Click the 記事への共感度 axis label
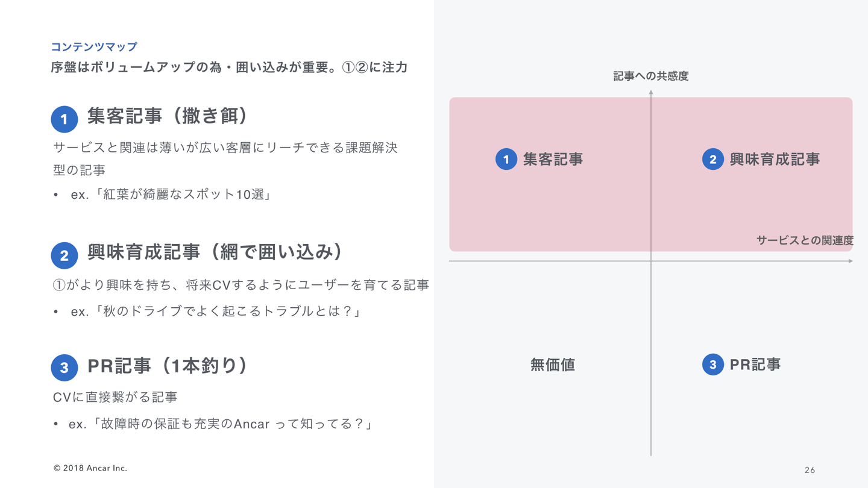This screenshot has width=868, height=488. coord(650,76)
